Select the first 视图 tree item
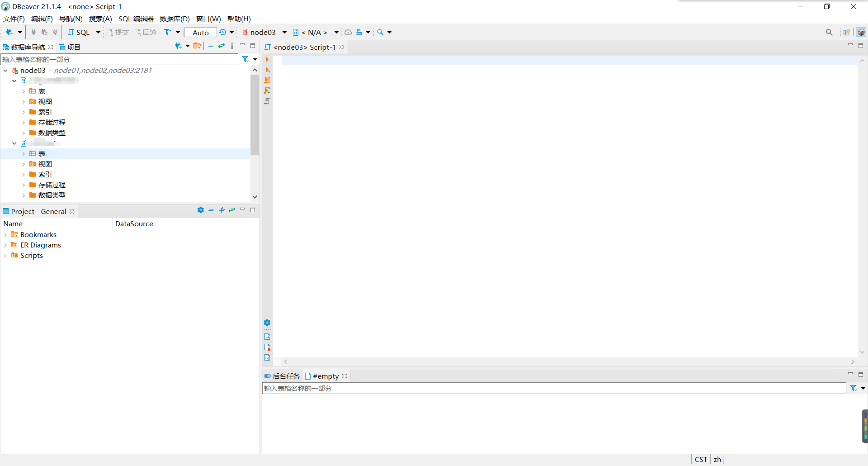Viewport: 868px width, 466px height. point(45,102)
